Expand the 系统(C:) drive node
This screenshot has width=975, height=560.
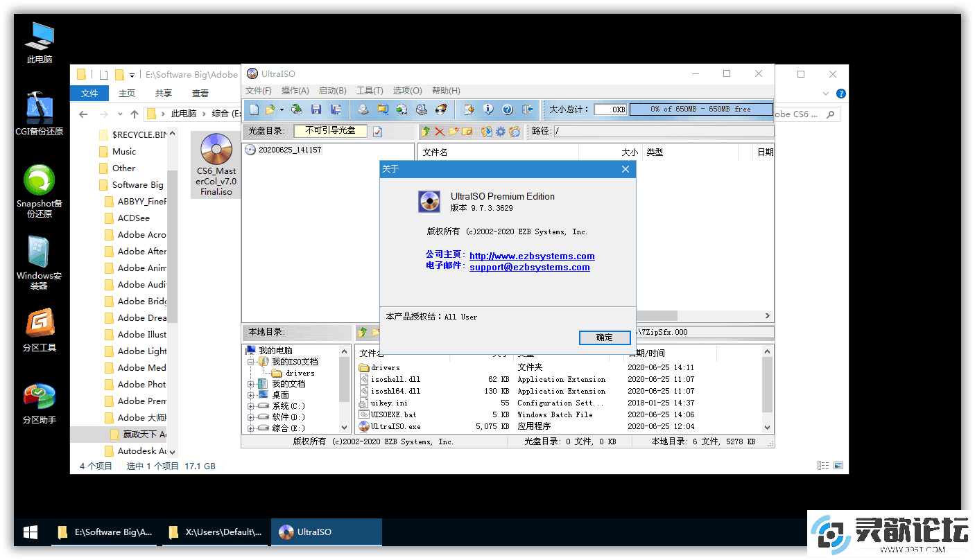(x=251, y=406)
